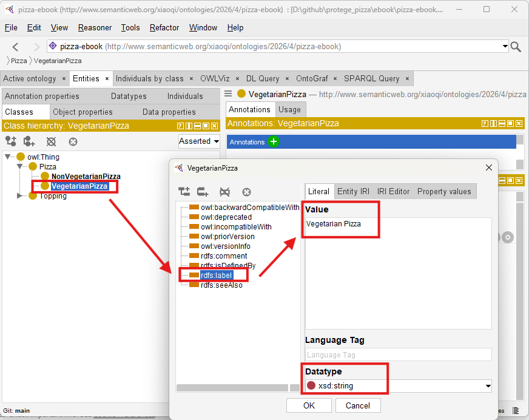The width and height of the screenshot is (529, 420).
Task: Expand the Topping tree node
Action: click(19, 196)
